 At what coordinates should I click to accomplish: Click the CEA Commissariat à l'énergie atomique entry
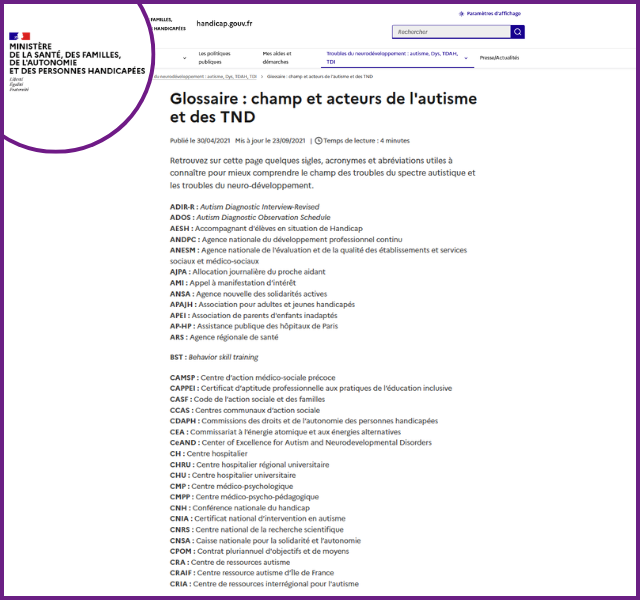(285, 432)
